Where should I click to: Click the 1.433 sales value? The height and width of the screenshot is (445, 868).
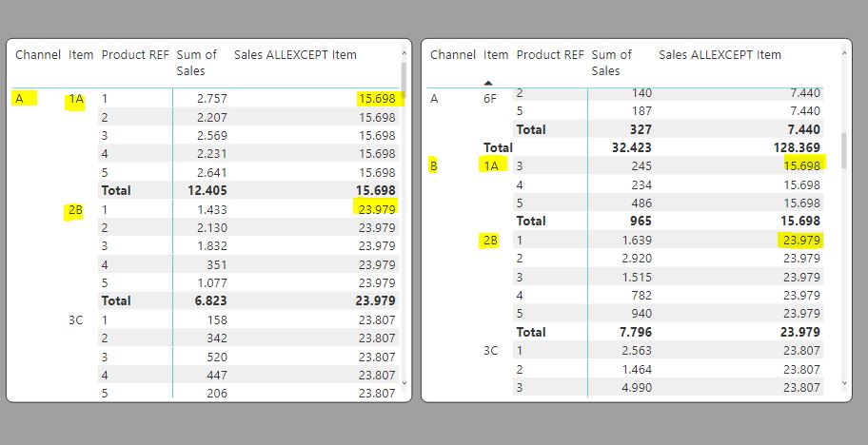[212, 209]
